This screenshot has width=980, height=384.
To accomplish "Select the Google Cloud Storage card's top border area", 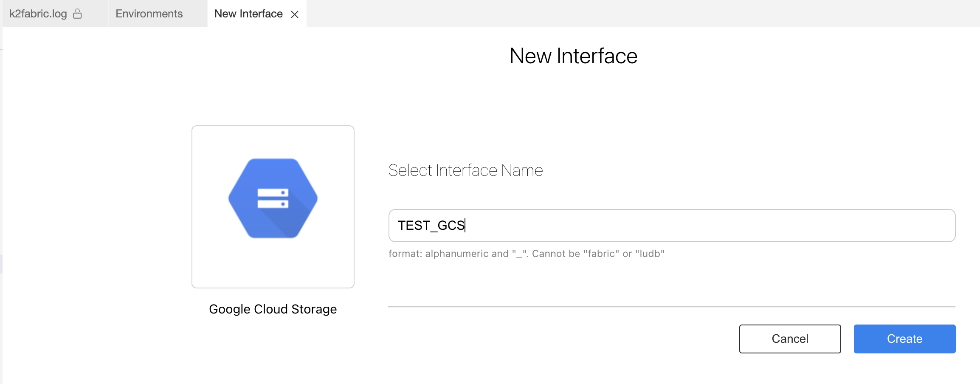I will click(x=273, y=127).
